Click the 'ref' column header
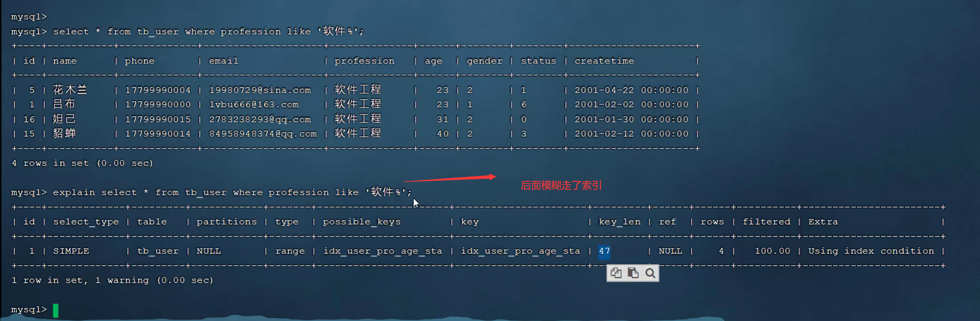The width and height of the screenshot is (980, 321). pos(667,222)
